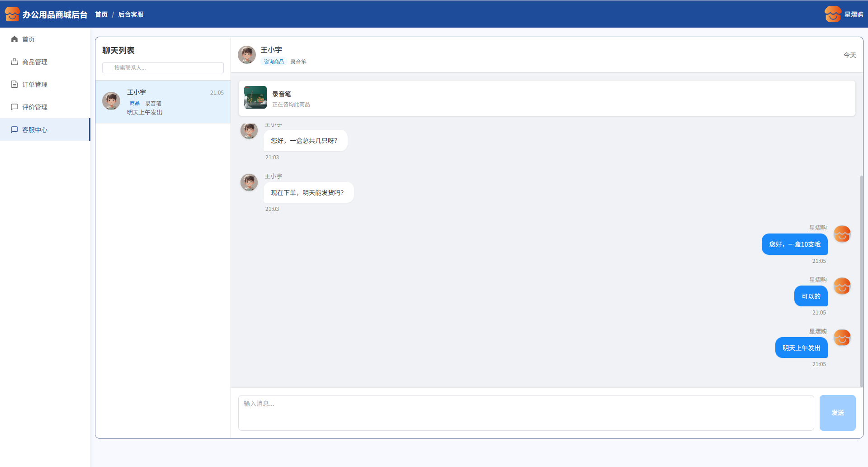Click the home icon in sidebar
The image size is (868, 467).
pos(14,39)
